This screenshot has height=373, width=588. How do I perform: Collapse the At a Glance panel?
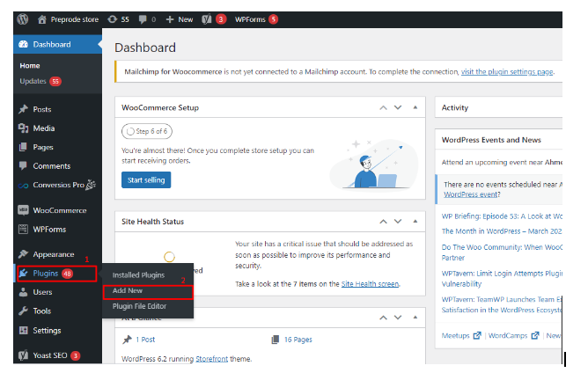tap(415, 318)
